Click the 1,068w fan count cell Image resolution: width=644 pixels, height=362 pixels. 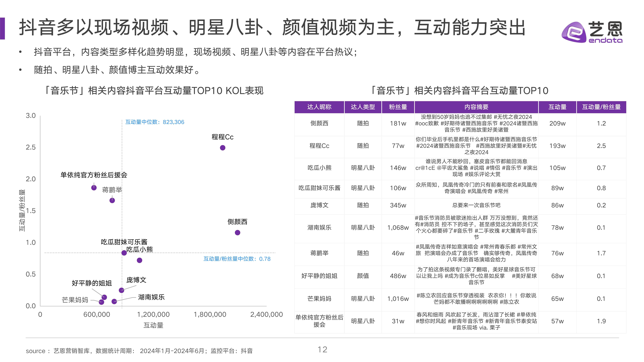click(398, 228)
